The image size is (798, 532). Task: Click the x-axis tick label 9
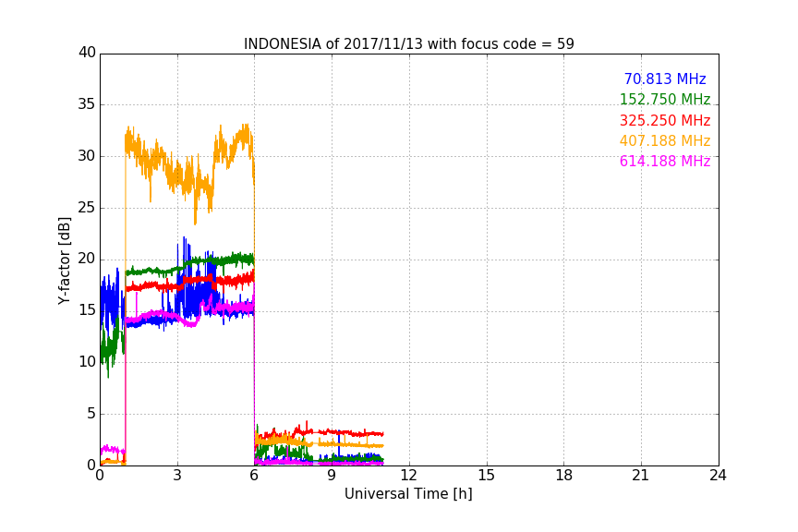point(332,476)
